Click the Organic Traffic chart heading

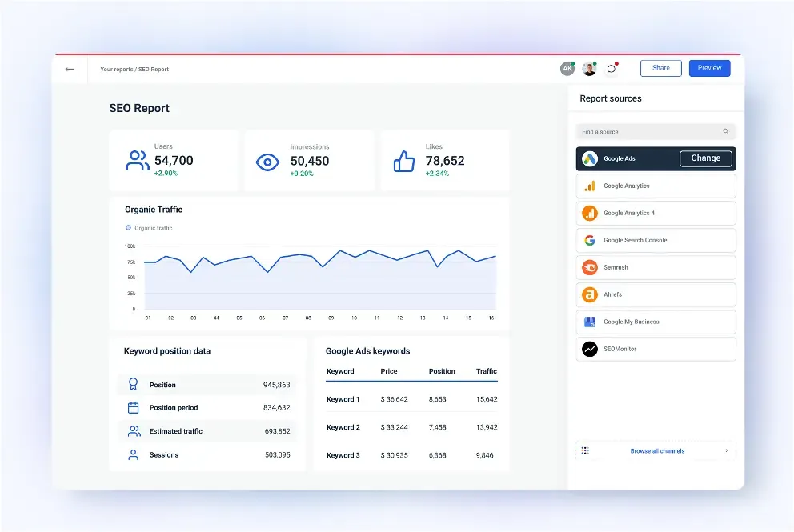pyautogui.click(x=154, y=210)
